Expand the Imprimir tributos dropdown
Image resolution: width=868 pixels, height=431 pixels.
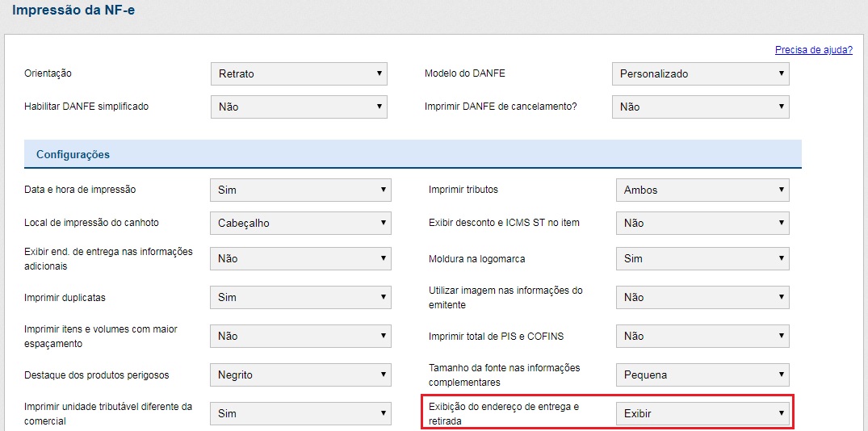(702, 190)
